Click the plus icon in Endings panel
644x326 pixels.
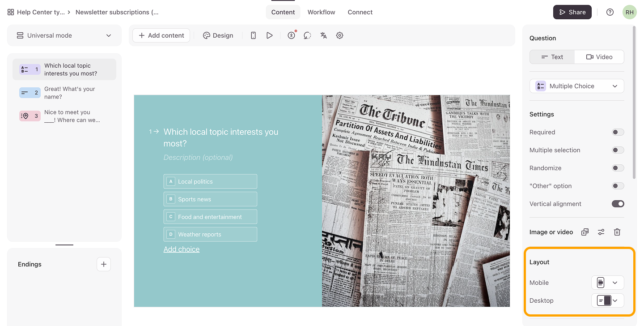tap(104, 264)
